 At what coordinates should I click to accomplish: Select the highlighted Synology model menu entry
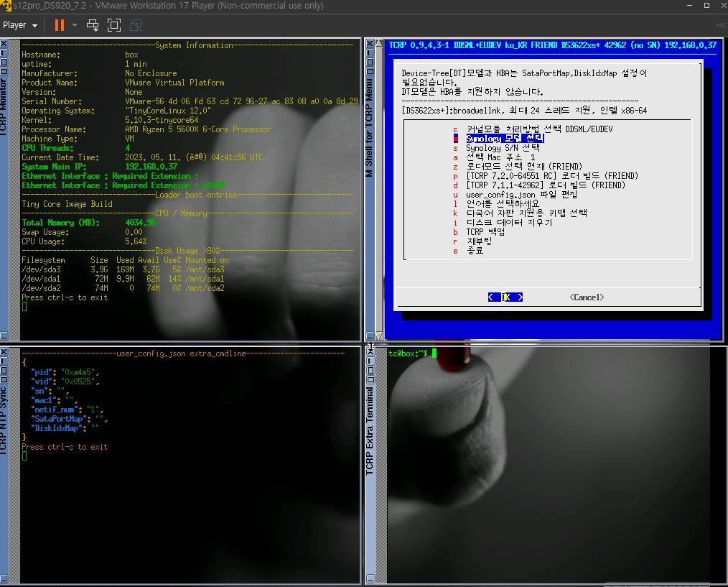[x=504, y=139]
